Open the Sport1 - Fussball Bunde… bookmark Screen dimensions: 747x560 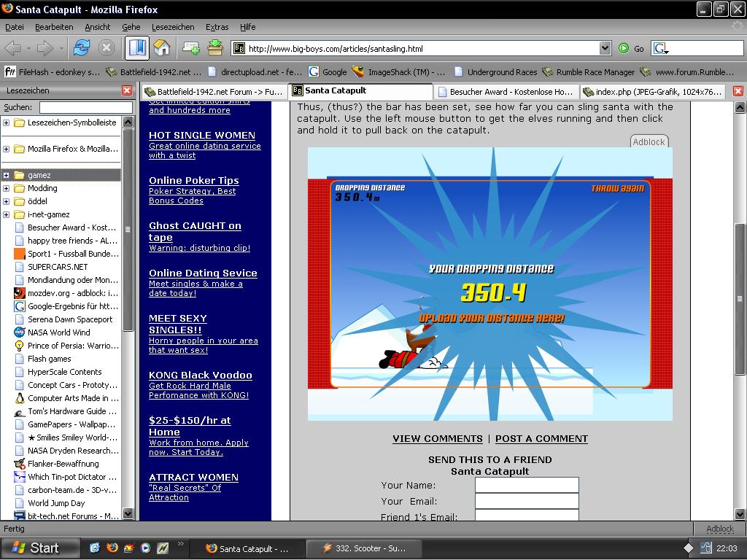click(66, 254)
